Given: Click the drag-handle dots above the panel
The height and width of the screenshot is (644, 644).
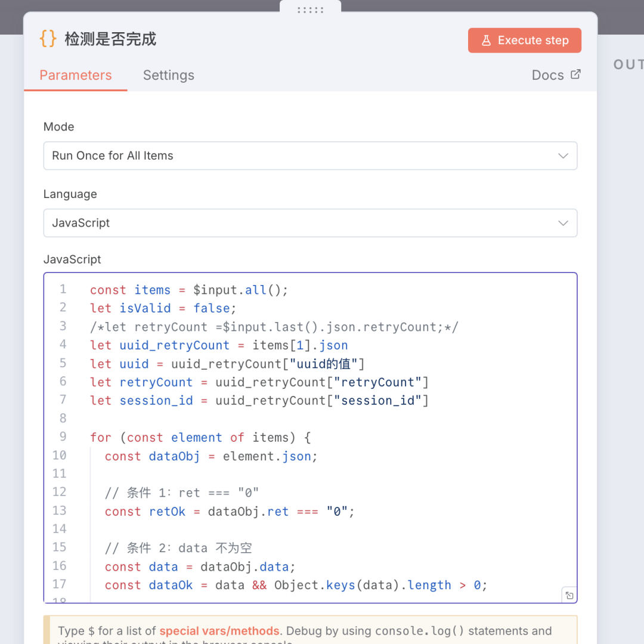Looking at the screenshot, I should click(x=309, y=10).
